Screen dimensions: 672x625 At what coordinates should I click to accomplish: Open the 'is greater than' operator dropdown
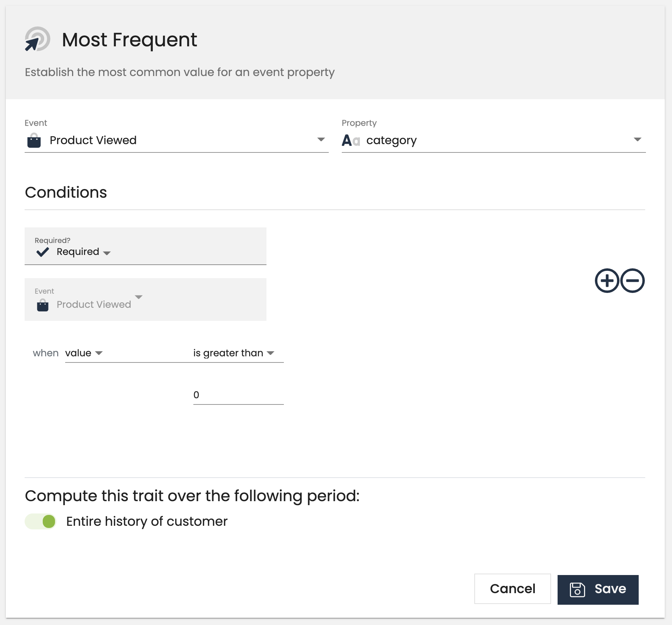[270, 353]
